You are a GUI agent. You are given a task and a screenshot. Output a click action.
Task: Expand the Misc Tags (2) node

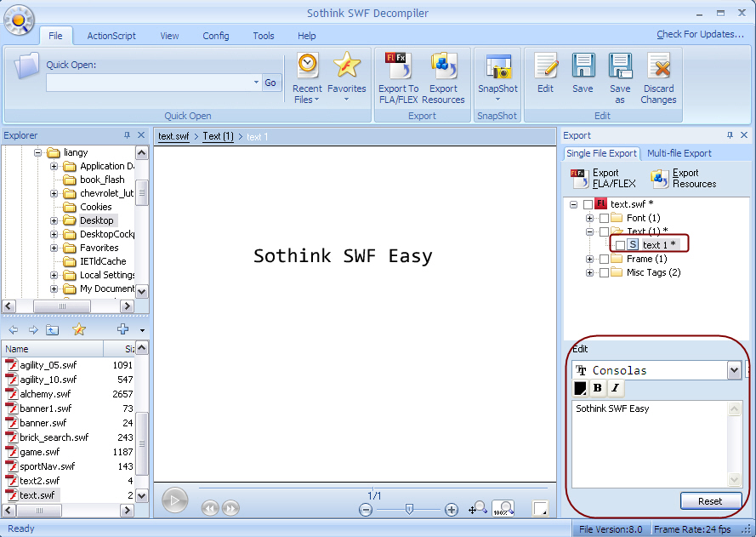(589, 273)
